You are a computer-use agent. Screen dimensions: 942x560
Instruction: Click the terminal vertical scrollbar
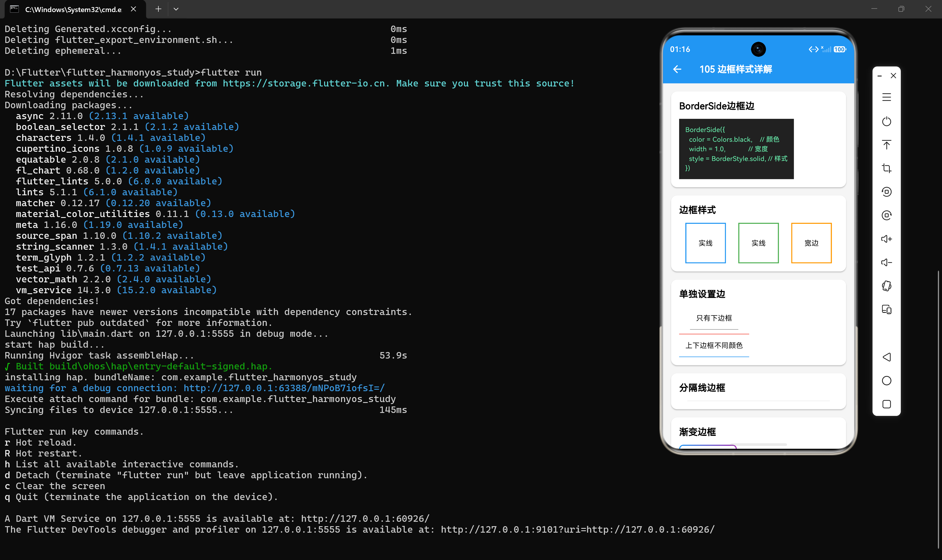click(x=938, y=409)
